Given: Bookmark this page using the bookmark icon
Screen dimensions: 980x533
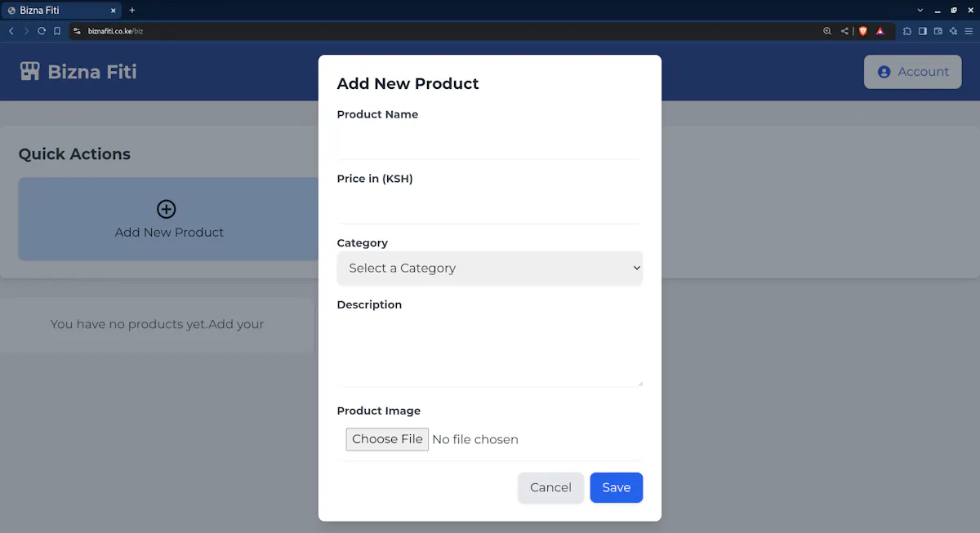Looking at the screenshot, I should click(x=57, y=31).
